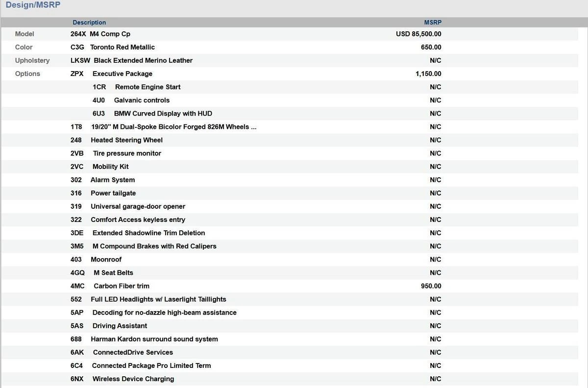Select the 264X M4 Comp Cp model entry
This screenshot has height=388, width=588.
(x=100, y=34)
